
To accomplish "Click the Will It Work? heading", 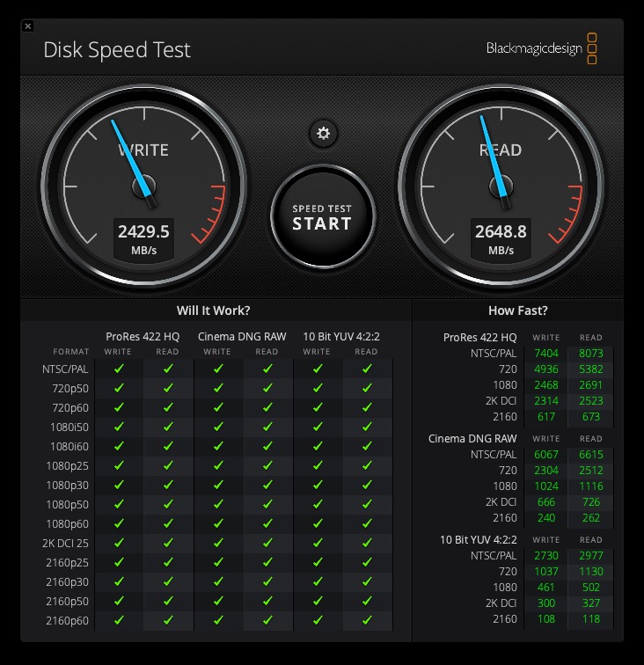I will [214, 311].
